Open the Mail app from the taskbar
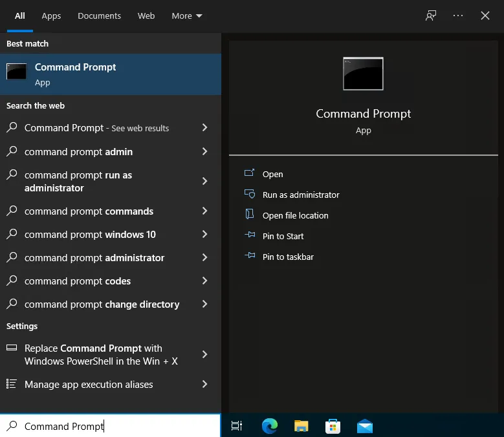 click(x=365, y=426)
